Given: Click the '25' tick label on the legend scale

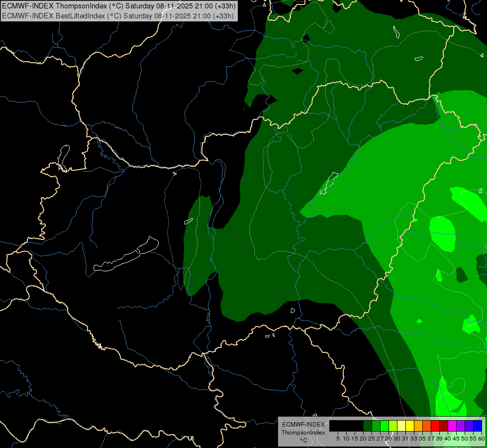Looking at the screenshot, I should (x=372, y=439).
